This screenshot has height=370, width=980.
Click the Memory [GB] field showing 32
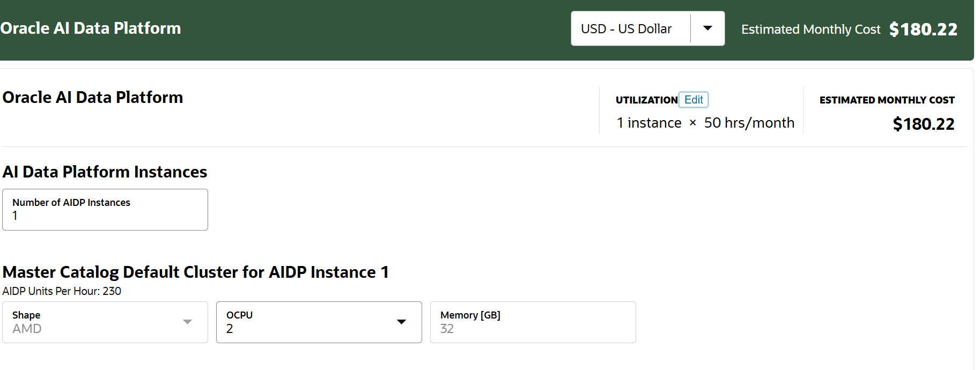(533, 322)
